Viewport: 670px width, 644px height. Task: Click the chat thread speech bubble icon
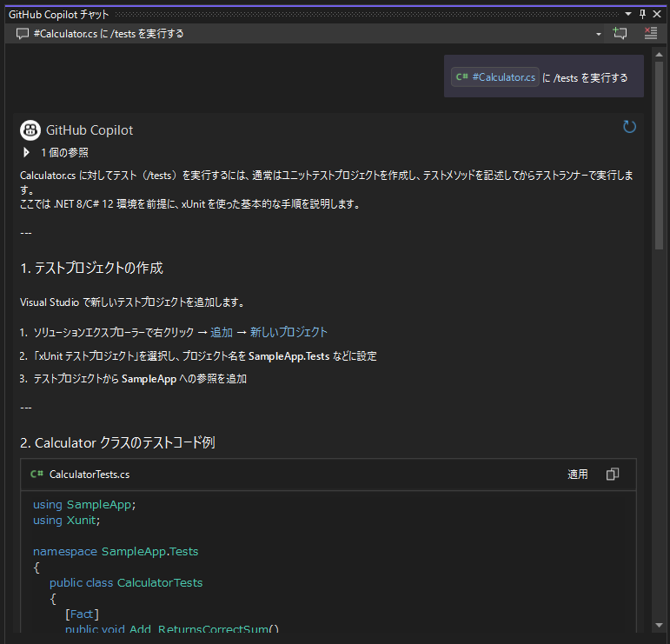(x=23, y=34)
